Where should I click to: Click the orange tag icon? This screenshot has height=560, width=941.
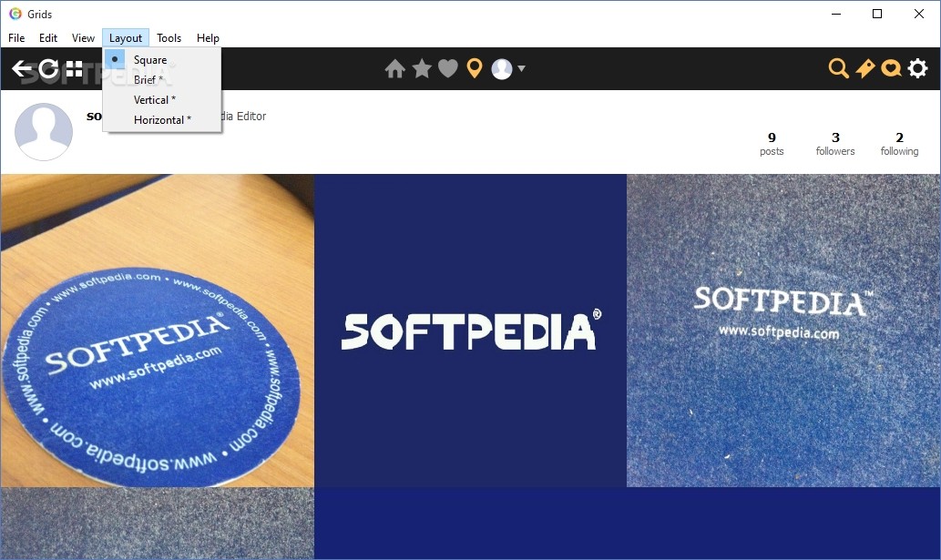864,68
